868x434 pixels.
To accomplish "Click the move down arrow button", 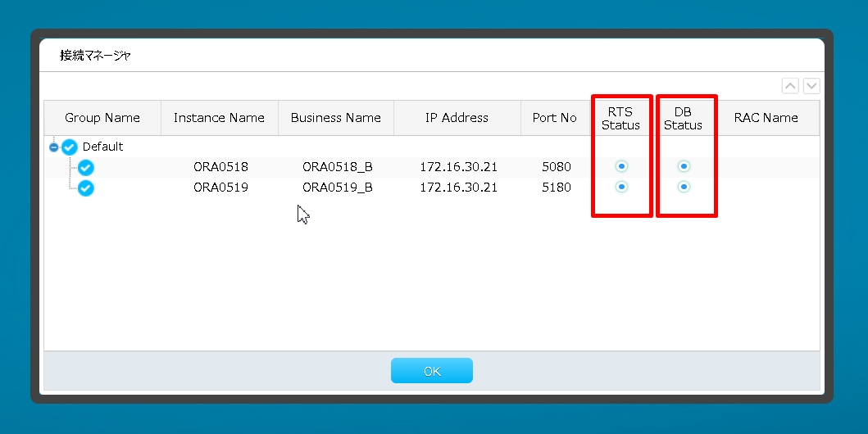I will pos(811,86).
